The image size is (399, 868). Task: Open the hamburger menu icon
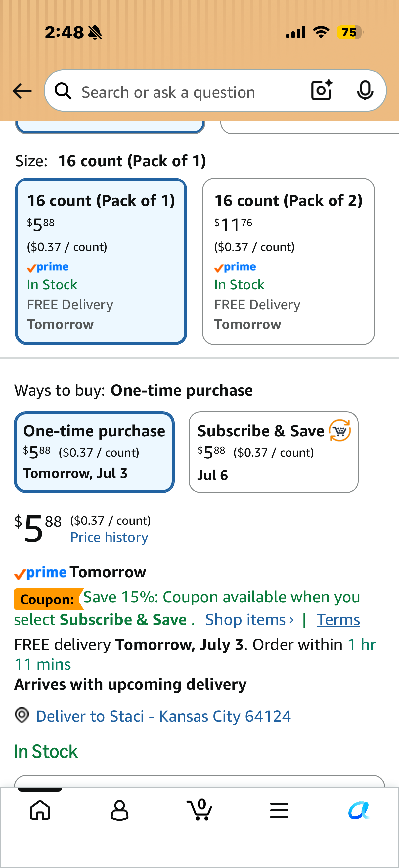(x=279, y=810)
